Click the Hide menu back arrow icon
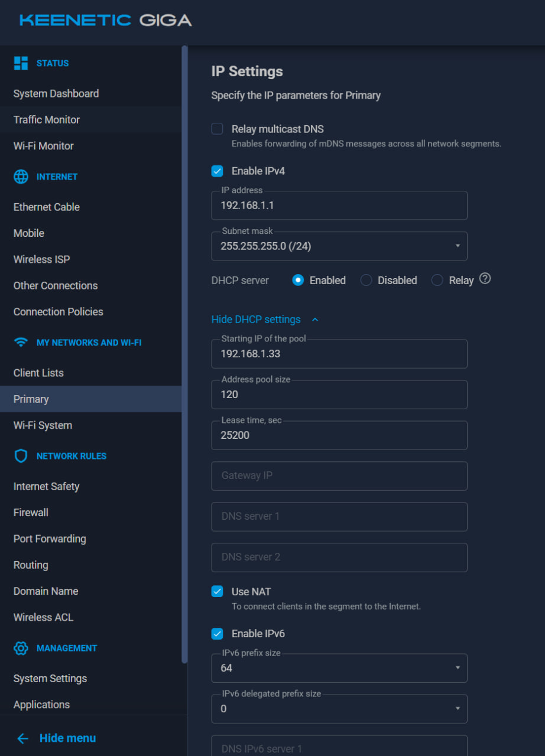 click(22, 738)
